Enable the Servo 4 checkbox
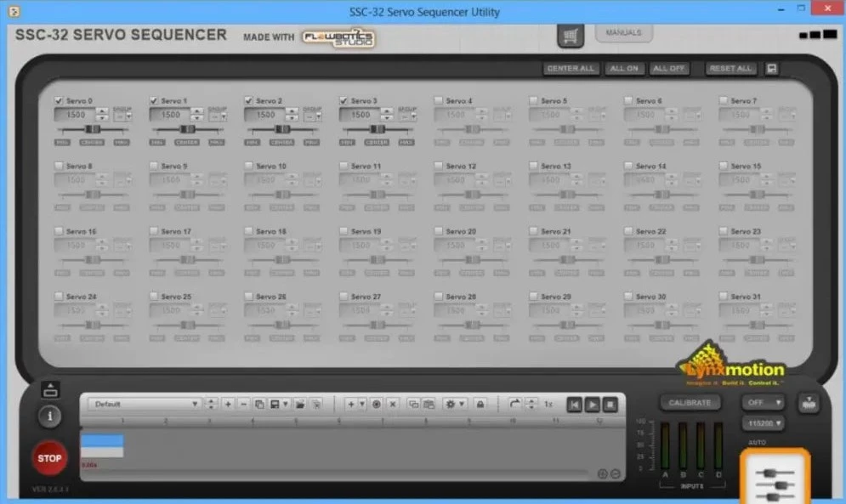The image size is (846, 504). [x=439, y=100]
